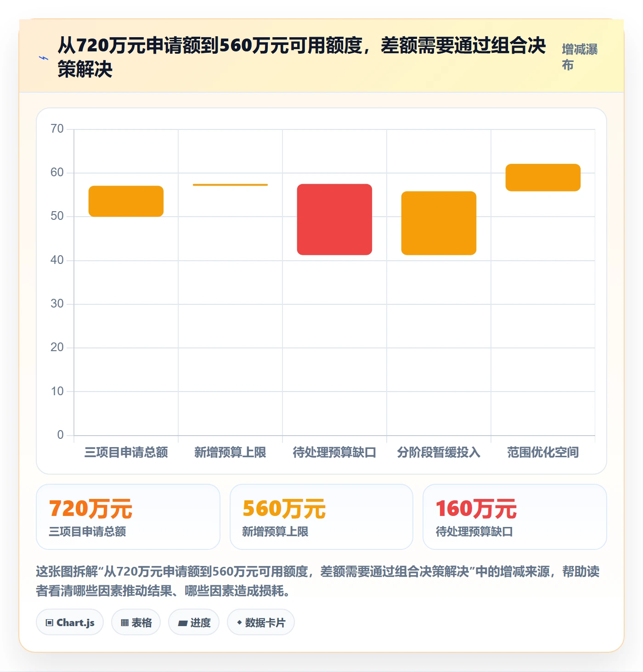This screenshot has height=672, width=643.
Task: Click the y-axis value 70
Action: tap(57, 129)
